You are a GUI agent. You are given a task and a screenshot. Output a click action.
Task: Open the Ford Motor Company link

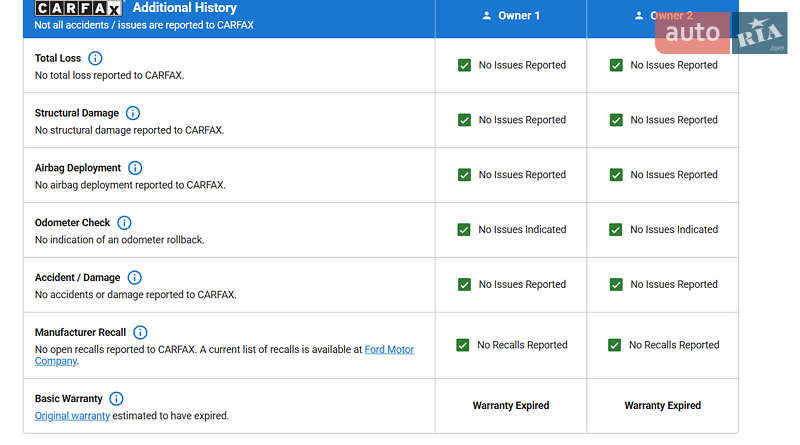pos(388,350)
